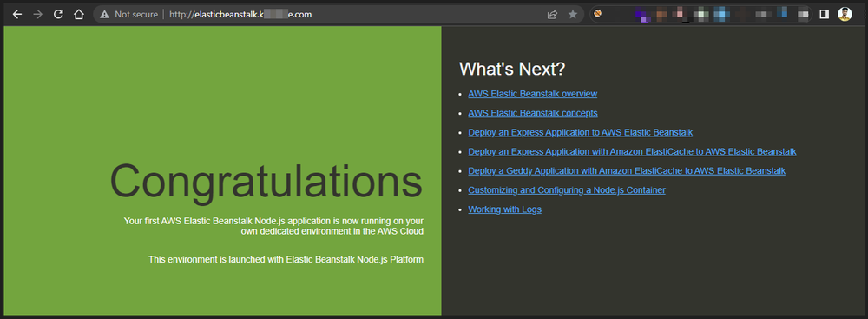Open Deploy an Express Application to AWS Elastic Beanstalk
868x319 pixels.
[x=580, y=133]
